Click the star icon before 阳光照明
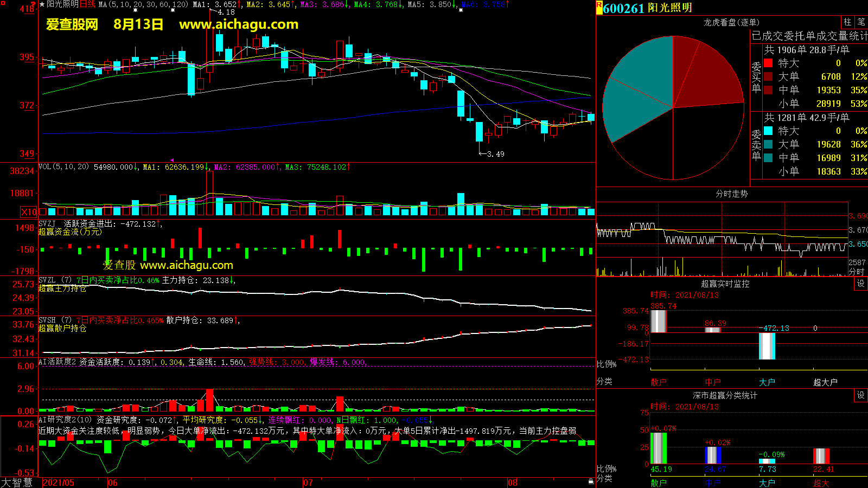 tap(42, 4)
